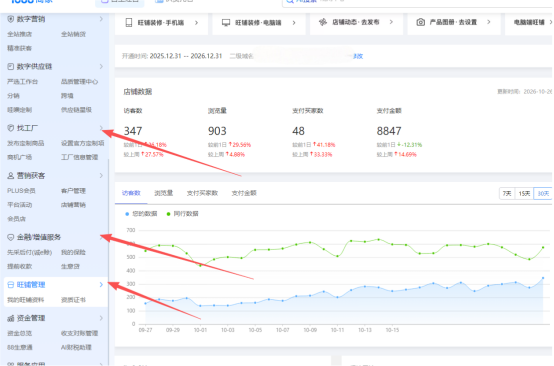Expand the 营销获客 section chevron
The image size is (554, 366).
click(x=101, y=176)
